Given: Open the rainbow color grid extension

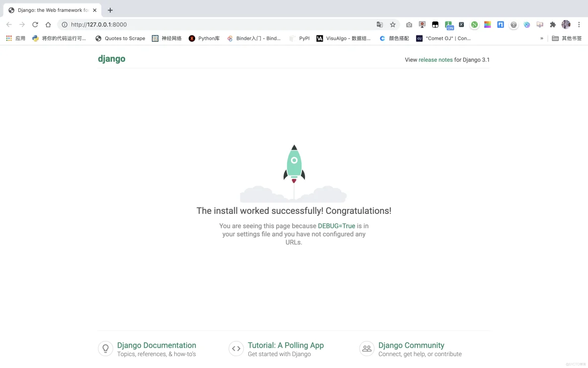Looking at the screenshot, I should pos(488,25).
